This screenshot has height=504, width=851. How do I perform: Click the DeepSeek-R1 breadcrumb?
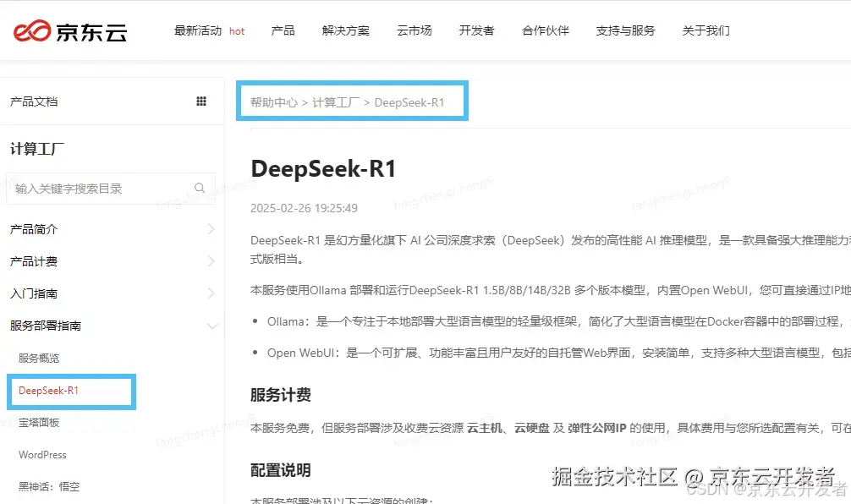[x=409, y=102]
